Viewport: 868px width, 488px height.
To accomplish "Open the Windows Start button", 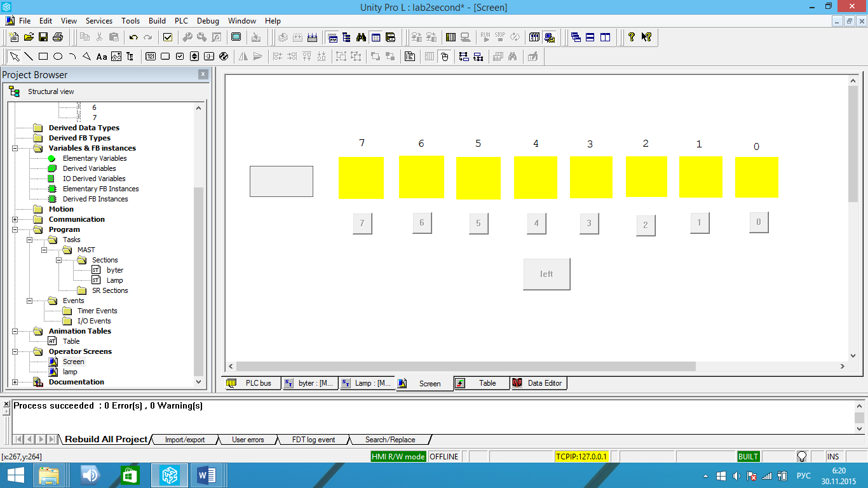I will pyautogui.click(x=15, y=475).
